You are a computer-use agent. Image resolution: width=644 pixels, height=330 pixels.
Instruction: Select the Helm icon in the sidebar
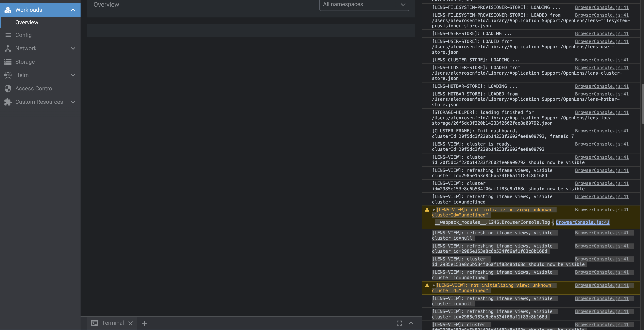[8, 75]
